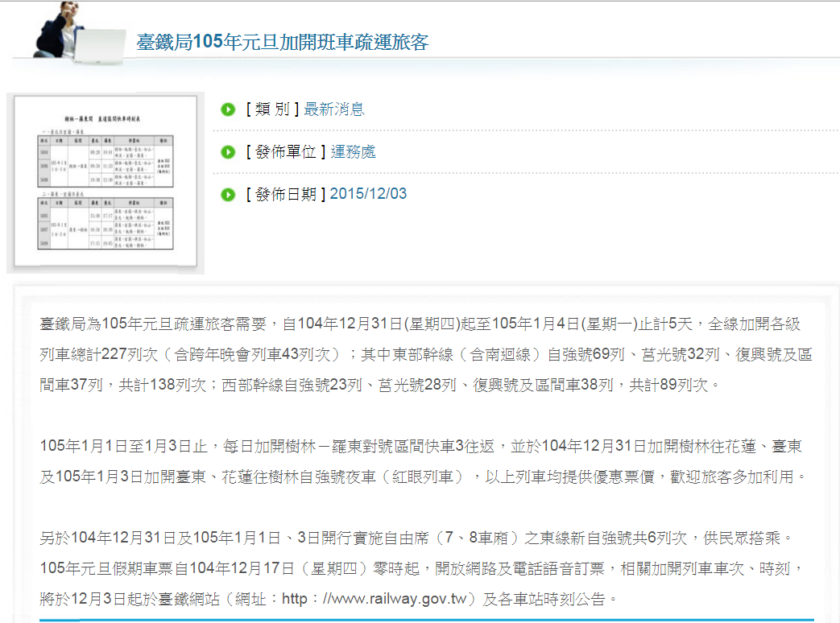Viewport: 840px width, 623px height.
Task: Click the [發佈單位] field label
Action: point(286,152)
